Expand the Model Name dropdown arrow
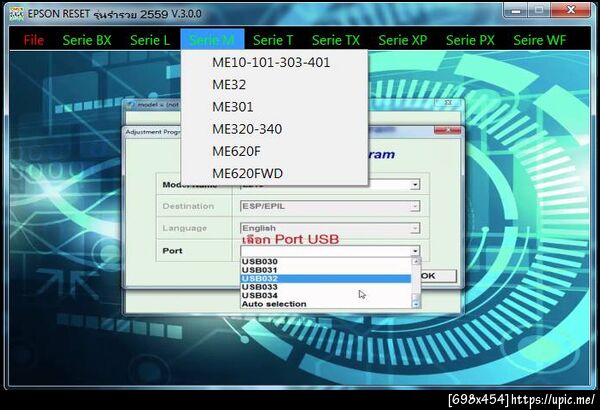The width and height of the screenshot is (600, 410). (415, 185)
